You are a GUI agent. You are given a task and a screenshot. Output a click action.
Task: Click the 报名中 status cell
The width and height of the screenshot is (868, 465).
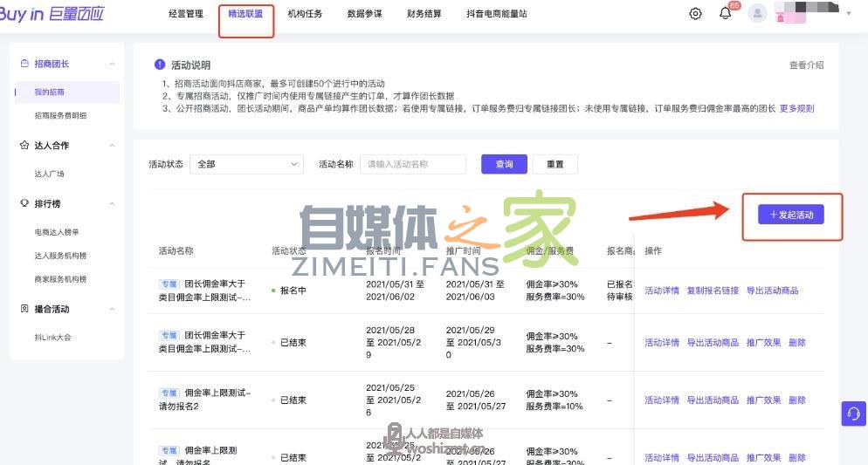(x=289, y=291)
